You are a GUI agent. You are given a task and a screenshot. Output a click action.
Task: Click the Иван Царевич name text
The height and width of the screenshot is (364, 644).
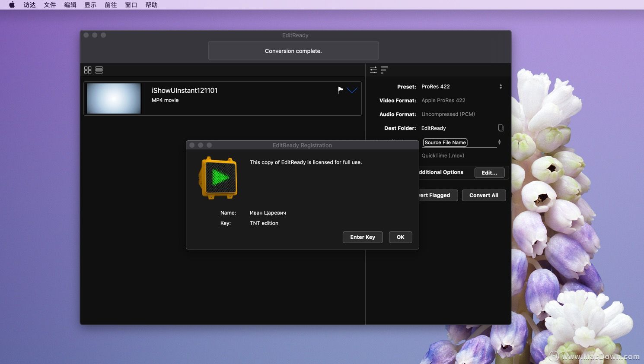point(268,213)
